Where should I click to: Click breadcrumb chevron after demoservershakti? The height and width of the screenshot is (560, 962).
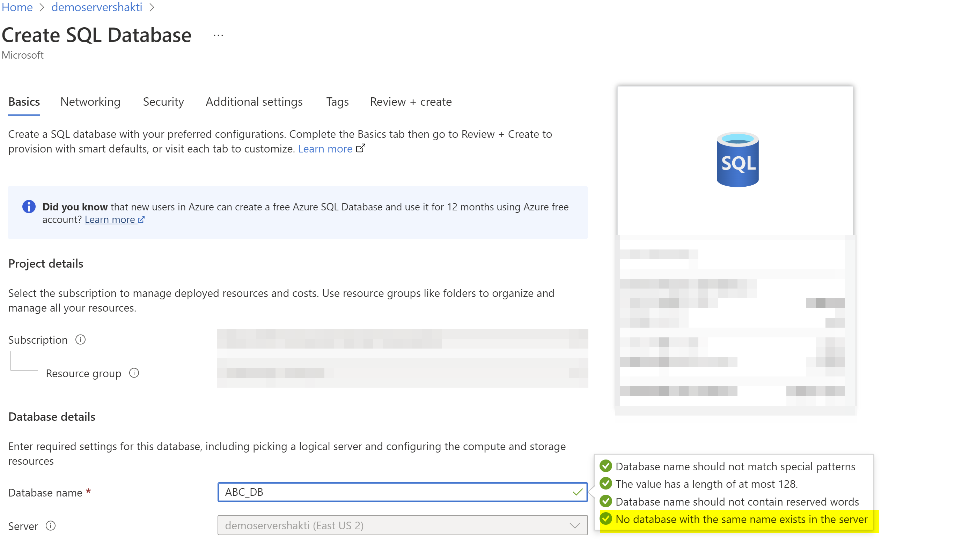coord(152,7)
